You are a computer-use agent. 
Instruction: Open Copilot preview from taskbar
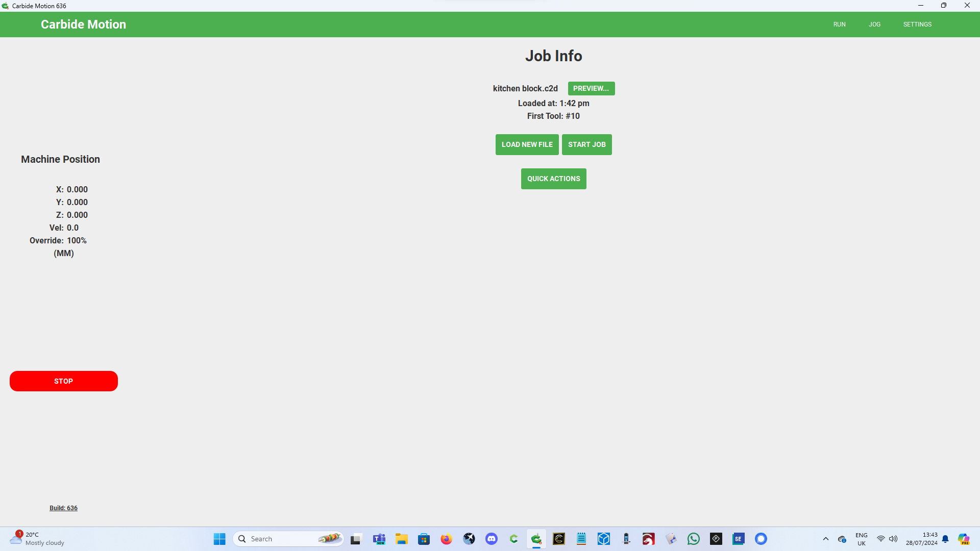(x=964, y=539)
